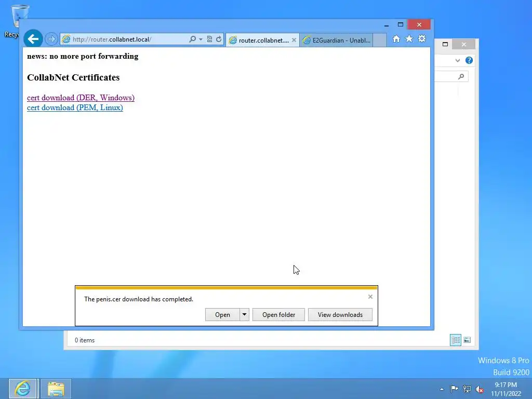Click the forward navigation arrow
Screen dimensions: 532x399
(51, 39)
